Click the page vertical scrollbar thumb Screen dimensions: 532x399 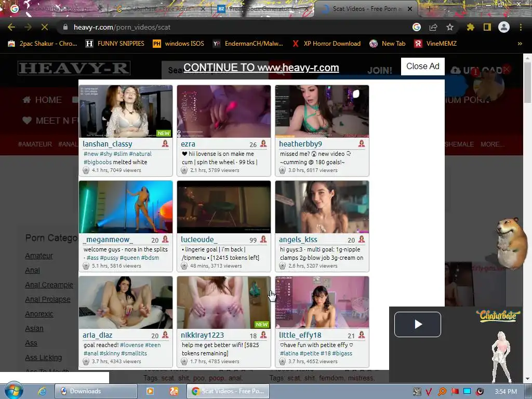point(527,83)
